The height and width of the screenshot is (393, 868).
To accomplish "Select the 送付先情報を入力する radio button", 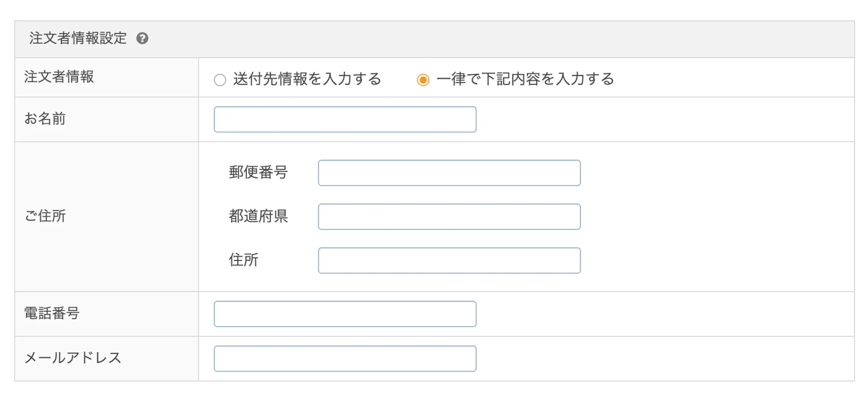I will (x=220, y=80).
